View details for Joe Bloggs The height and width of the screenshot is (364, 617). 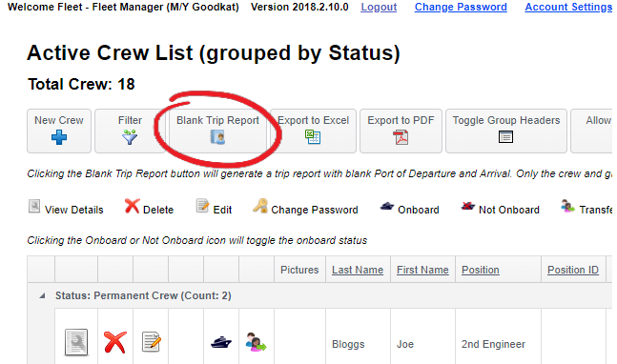(76, 342)
